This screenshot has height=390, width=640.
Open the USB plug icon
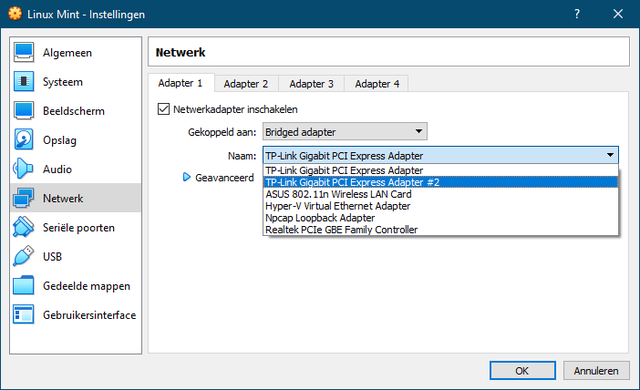pos(24,256)
